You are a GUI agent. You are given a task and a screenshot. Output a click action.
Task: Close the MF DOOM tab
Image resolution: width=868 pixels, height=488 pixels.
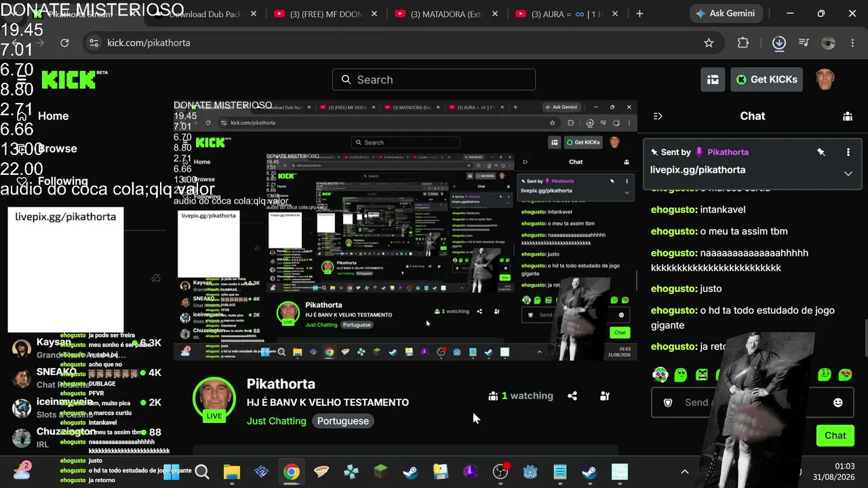tap(374, 14)
